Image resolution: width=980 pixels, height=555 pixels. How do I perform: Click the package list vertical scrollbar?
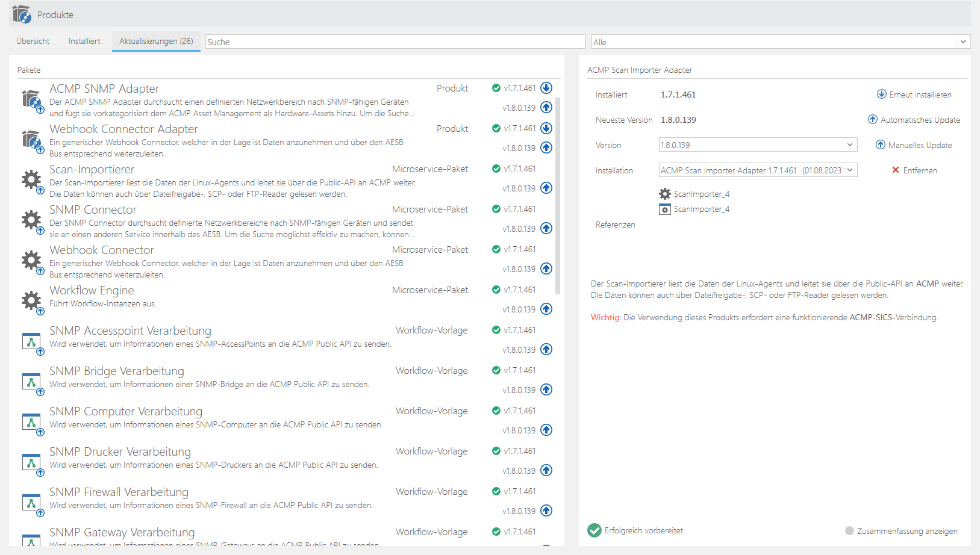[558, 196]
